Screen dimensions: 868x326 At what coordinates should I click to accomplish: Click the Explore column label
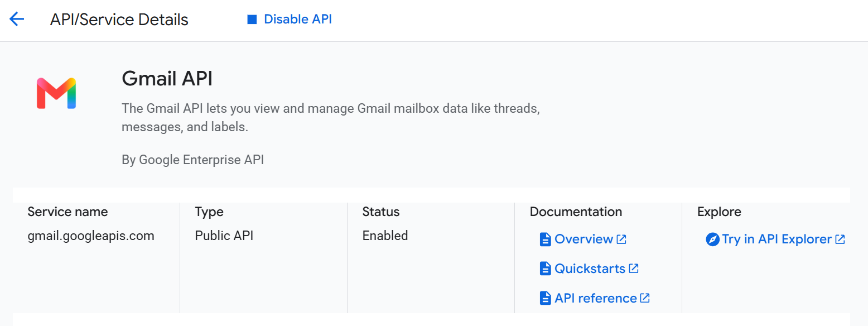[719, 212]
